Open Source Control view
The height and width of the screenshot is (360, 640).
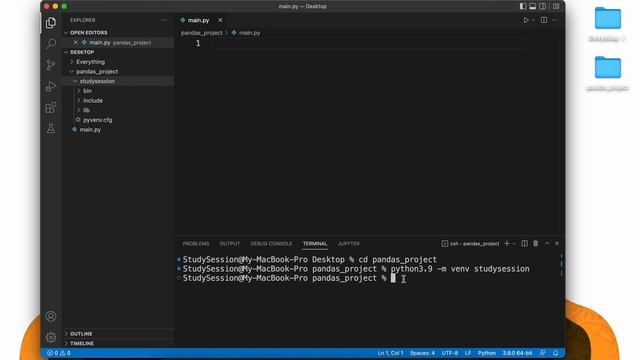[x=51, y=65]
